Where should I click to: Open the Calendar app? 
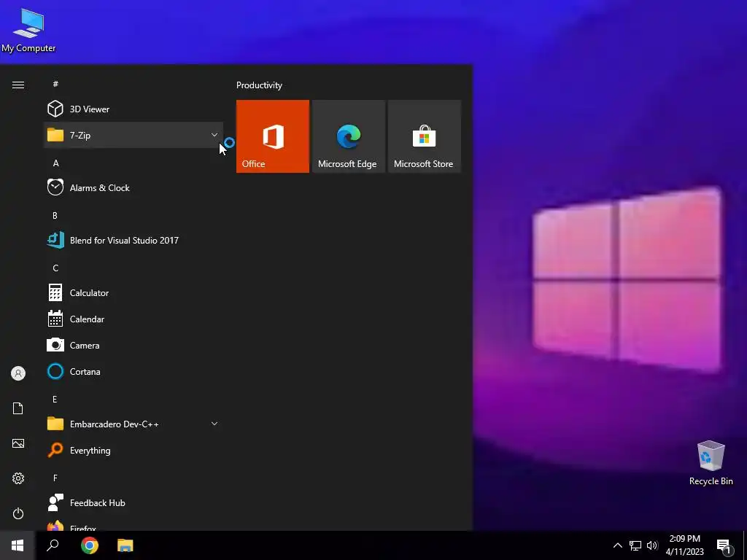(133, 319)
